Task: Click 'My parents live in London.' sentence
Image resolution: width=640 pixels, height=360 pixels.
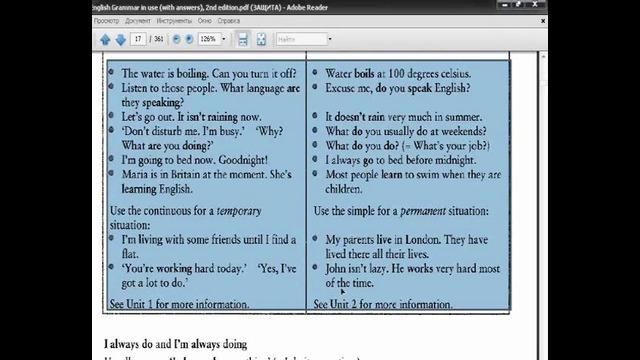Action: 383,240
